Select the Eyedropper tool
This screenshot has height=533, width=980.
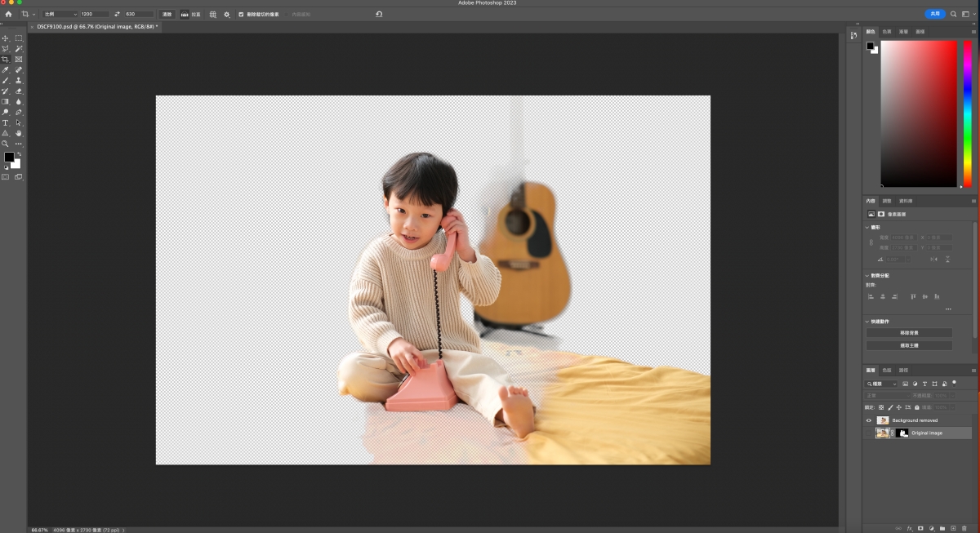5,70
